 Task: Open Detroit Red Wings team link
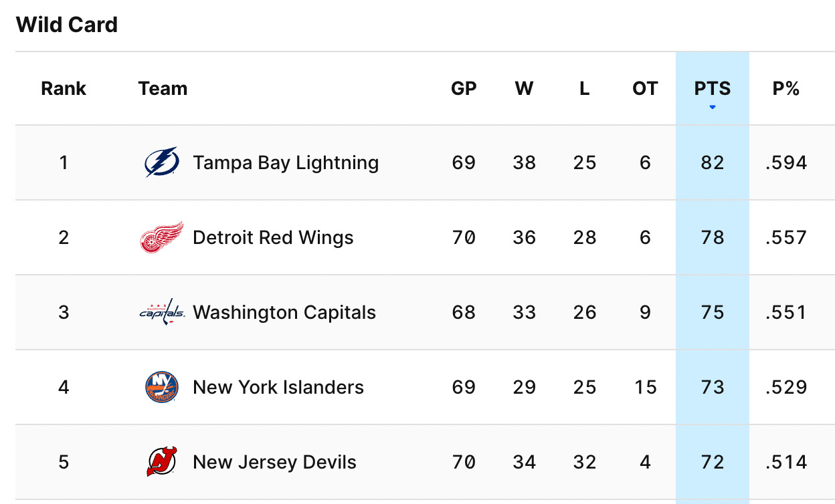coord(273,237)
